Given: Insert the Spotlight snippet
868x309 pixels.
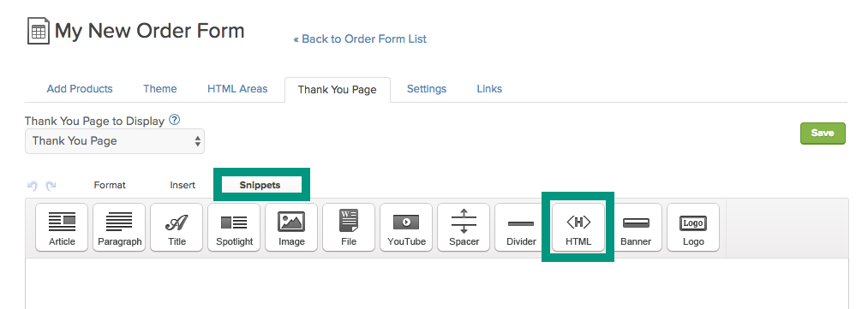Looking at the screenshot, I should click(x=234, y=227).
